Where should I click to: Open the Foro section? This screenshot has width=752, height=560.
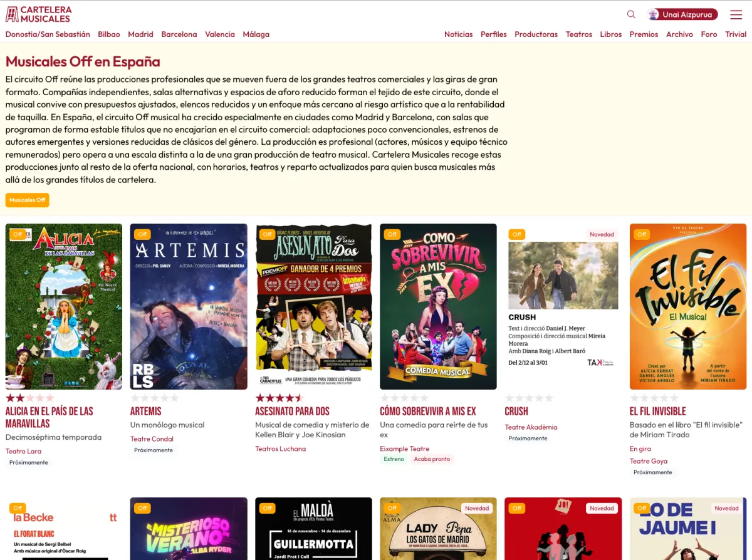(709, 34)
